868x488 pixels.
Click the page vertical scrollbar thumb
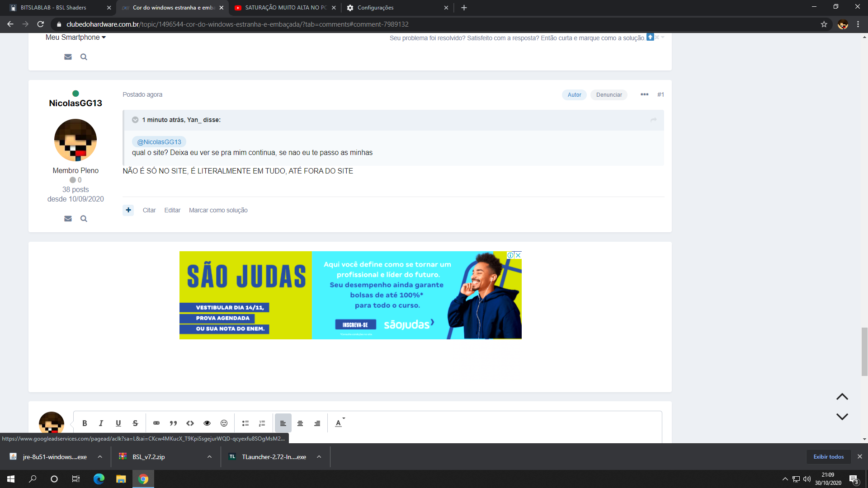864,352
